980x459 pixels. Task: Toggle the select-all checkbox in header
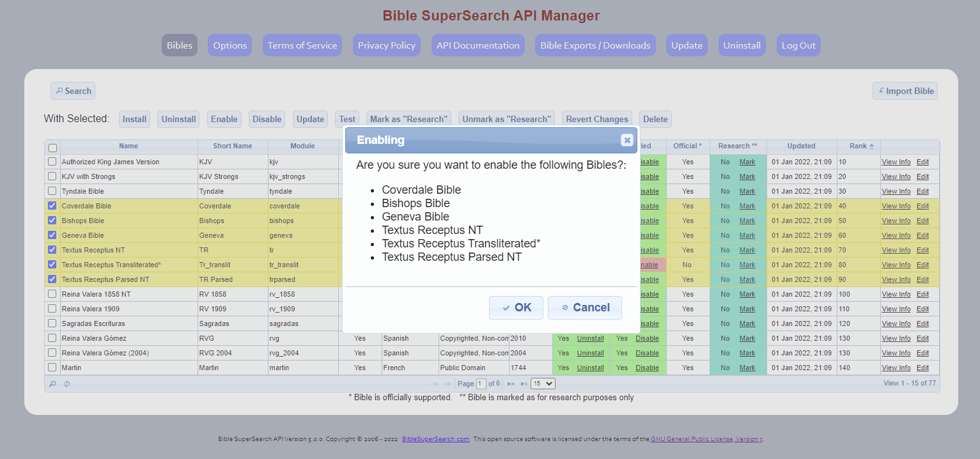click(x=52, y=148)
